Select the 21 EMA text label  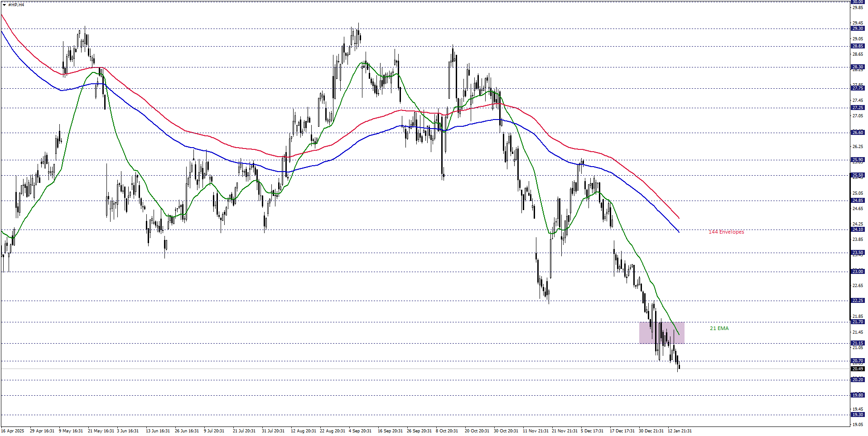point(719,328)
